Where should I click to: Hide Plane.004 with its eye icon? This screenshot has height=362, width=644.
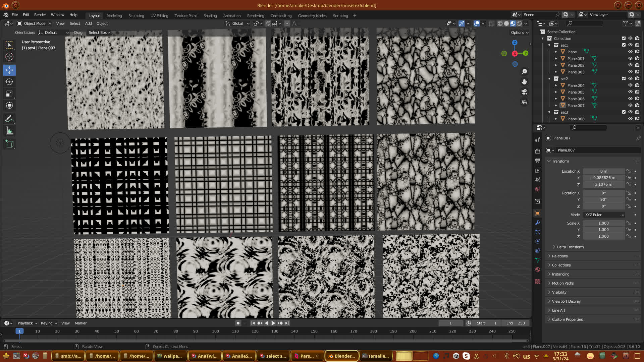click(630, 85)
